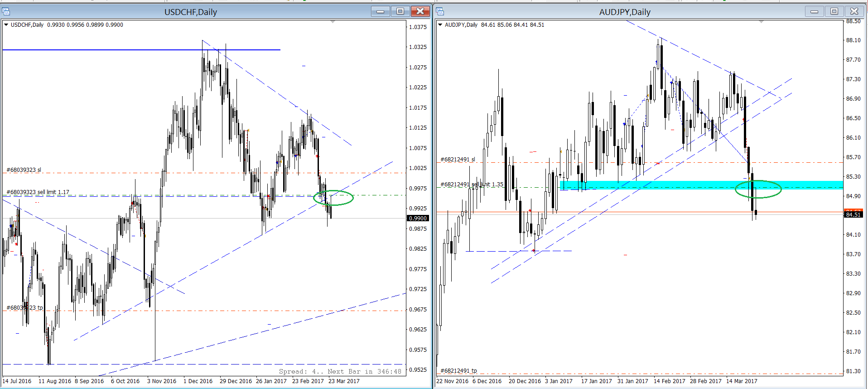Click the 1.0025 price axis label
The image size is (868, 389).
[x=418, y=168]
